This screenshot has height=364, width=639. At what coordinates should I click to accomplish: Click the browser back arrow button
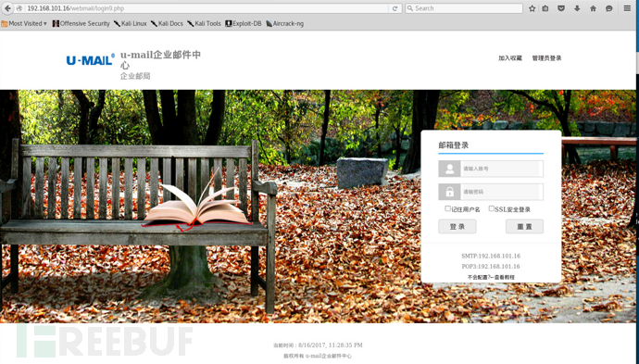(x=7, y=8)
